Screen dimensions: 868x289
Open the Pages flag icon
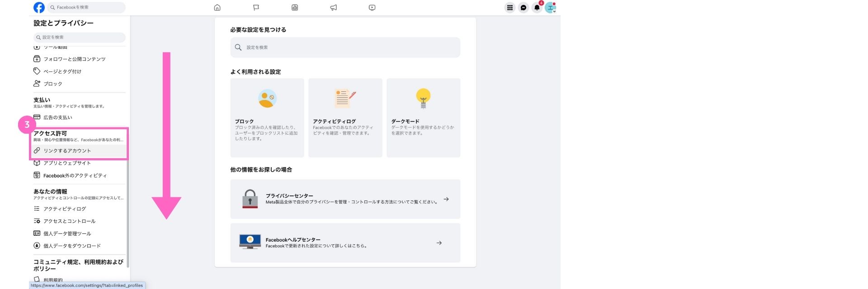(x=256, y=7)
